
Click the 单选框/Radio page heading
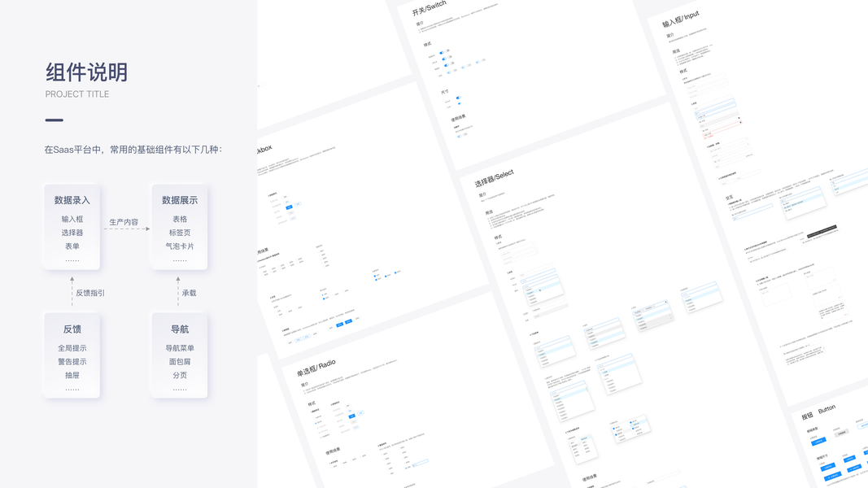point(316,368)
